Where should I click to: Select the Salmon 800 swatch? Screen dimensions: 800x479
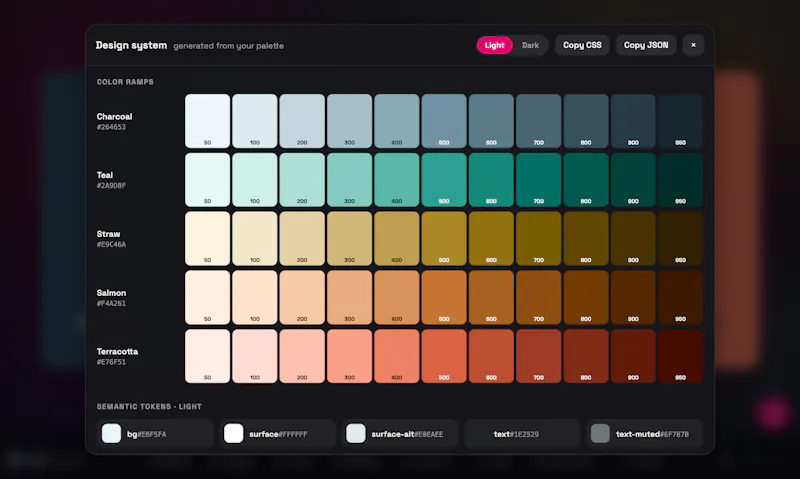(586, 297)
